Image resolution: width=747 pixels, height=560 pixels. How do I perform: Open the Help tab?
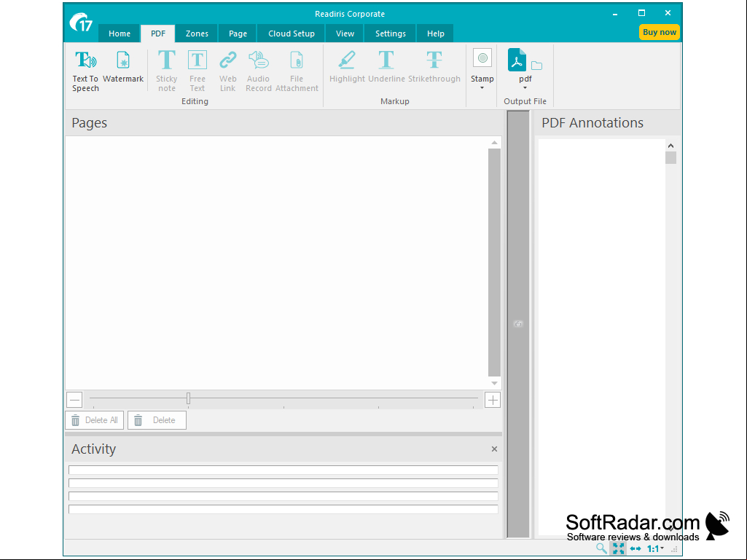[435, 33]
